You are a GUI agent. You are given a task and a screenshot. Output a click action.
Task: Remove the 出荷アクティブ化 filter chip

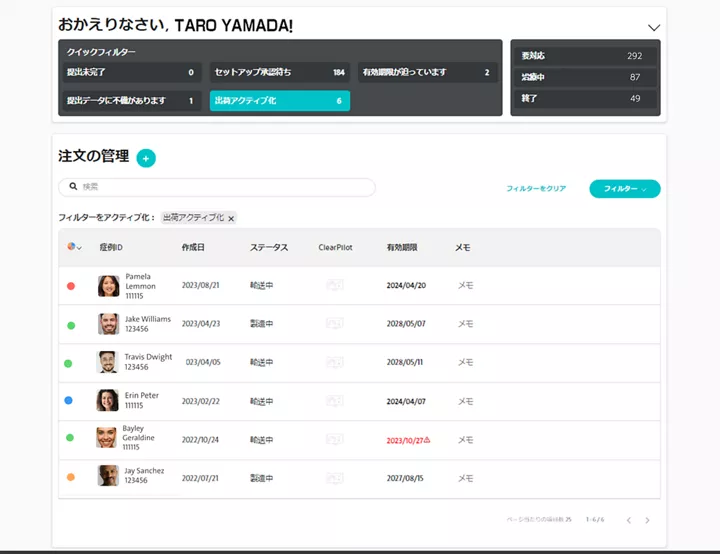tap(231, 218)
